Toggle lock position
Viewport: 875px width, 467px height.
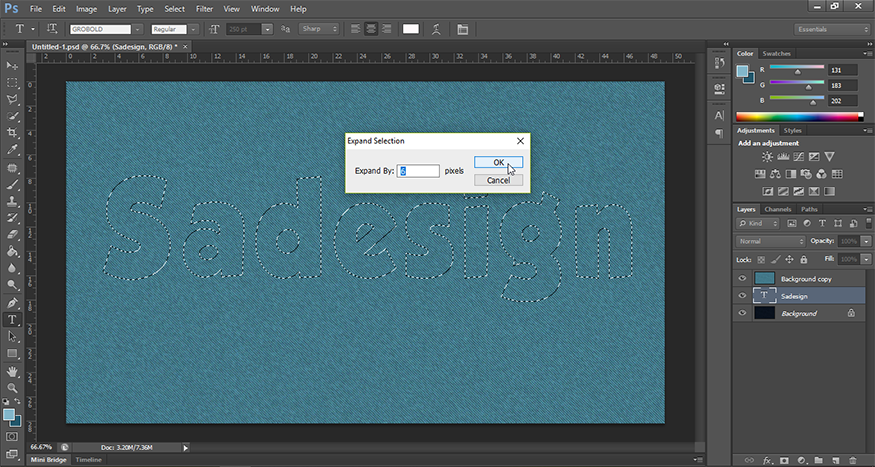(x=789, y=259)
